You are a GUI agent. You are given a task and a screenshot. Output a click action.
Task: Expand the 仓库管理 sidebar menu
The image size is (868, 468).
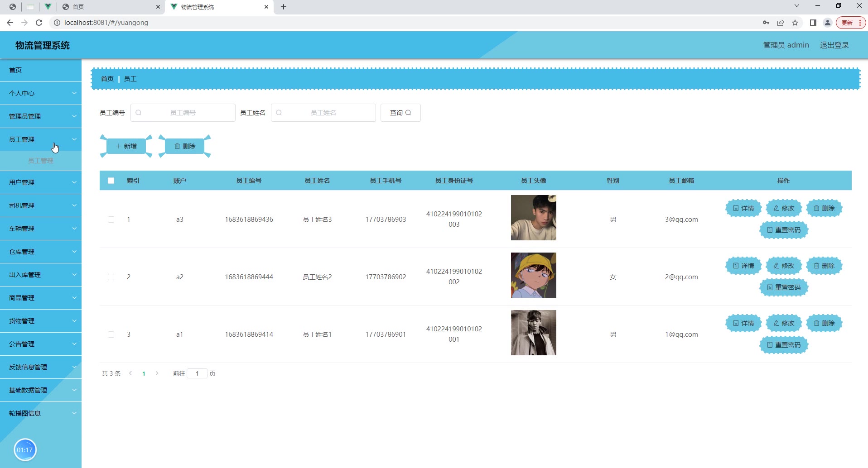[x=41, y=252]
